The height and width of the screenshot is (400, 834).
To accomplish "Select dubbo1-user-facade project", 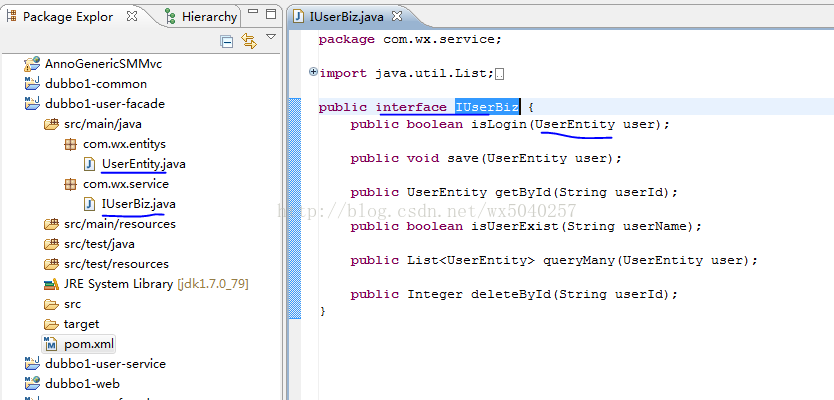I will [105, 104].
